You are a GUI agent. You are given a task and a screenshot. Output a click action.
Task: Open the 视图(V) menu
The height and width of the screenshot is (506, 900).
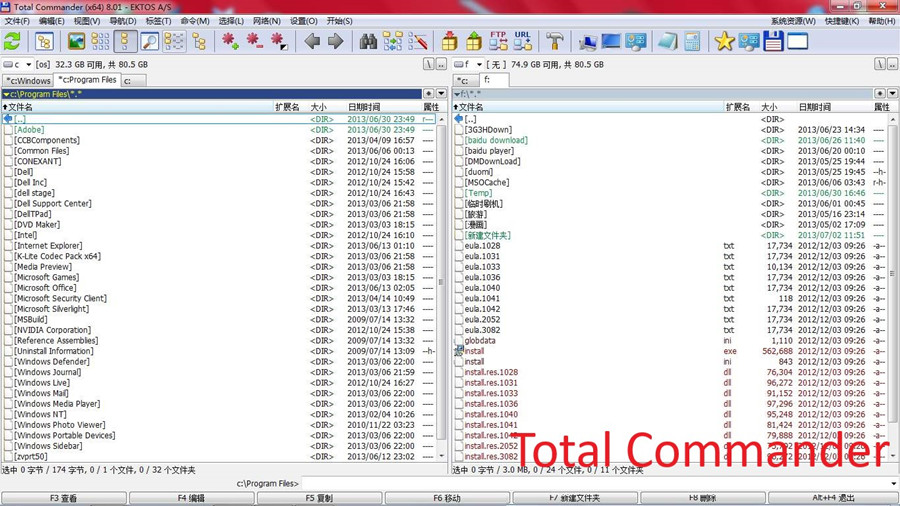pyautogui.click(x=87, y=21)
